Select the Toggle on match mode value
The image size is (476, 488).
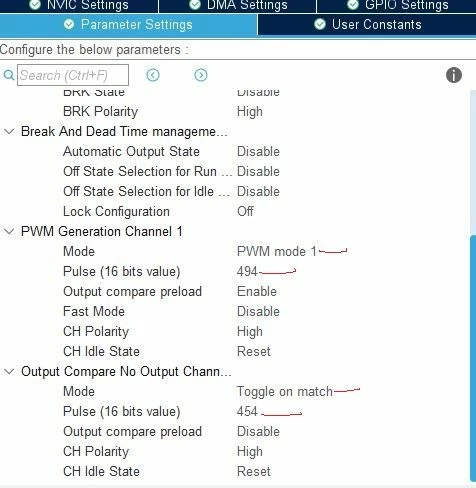point(285,392)
